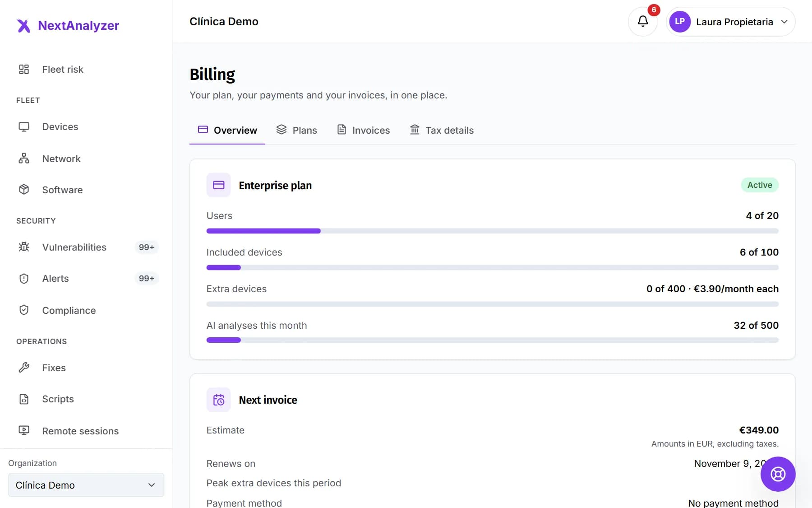Open the help lifebuoy floating button
The image size is (812, 508).
[778, 474]
